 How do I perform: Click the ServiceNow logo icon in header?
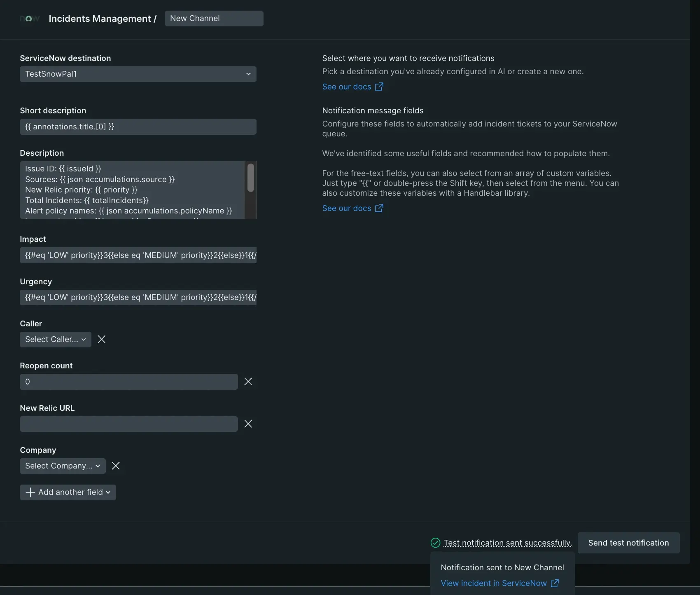[29, 19]
